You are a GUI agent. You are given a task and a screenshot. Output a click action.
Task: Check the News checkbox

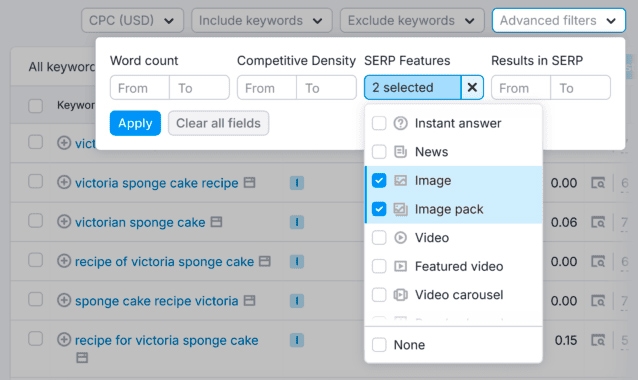coord(379,152)
